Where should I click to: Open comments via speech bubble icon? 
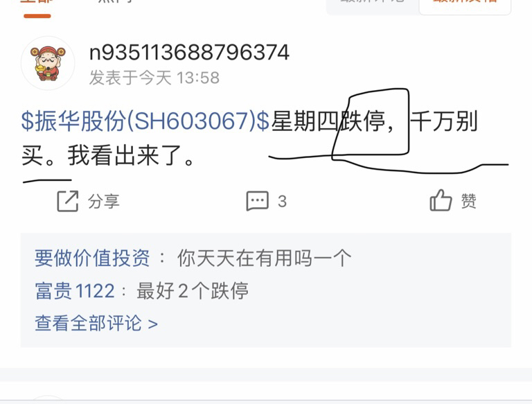[257, 201]
